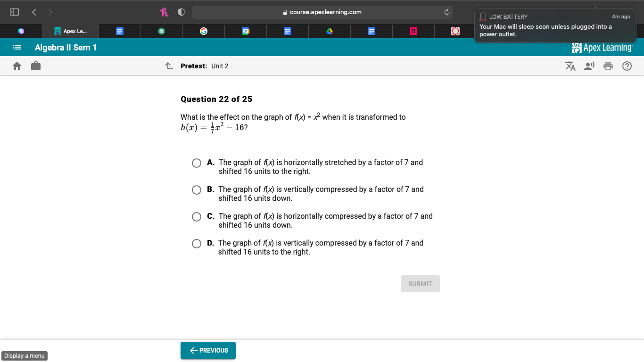Click text 'horizontally compressed by a factor of 7'
The image size is (644, 362).
(352, 216)
